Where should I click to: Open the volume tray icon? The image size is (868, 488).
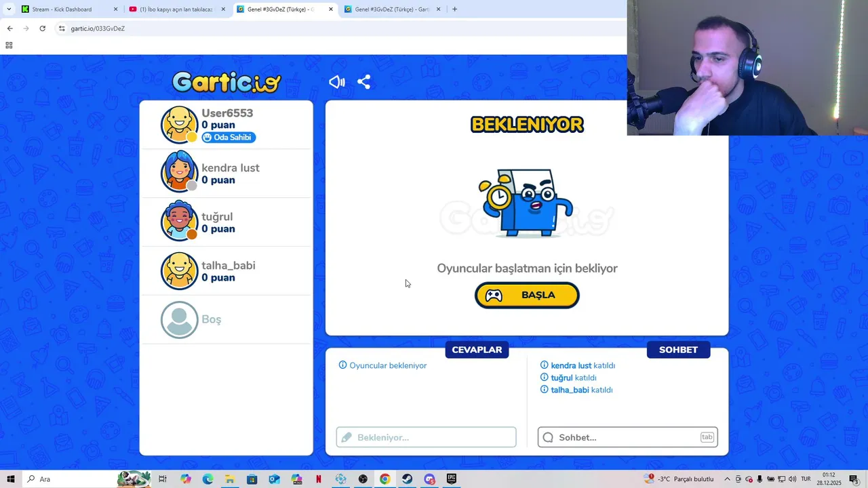click(792, 479)
